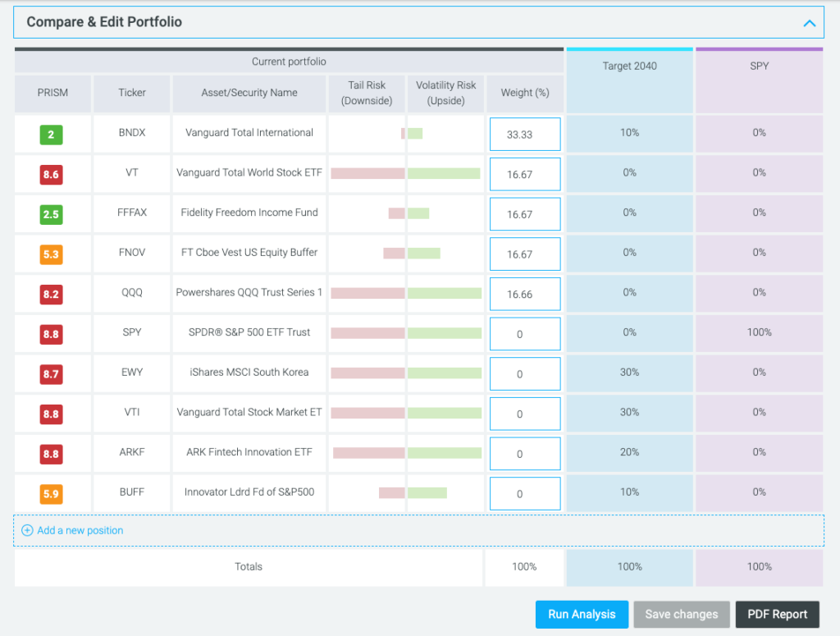Click the red PRISM badge 8.6
Image resolution: width=840 pixels, height=636 pixels.
[x=52, y=175]
